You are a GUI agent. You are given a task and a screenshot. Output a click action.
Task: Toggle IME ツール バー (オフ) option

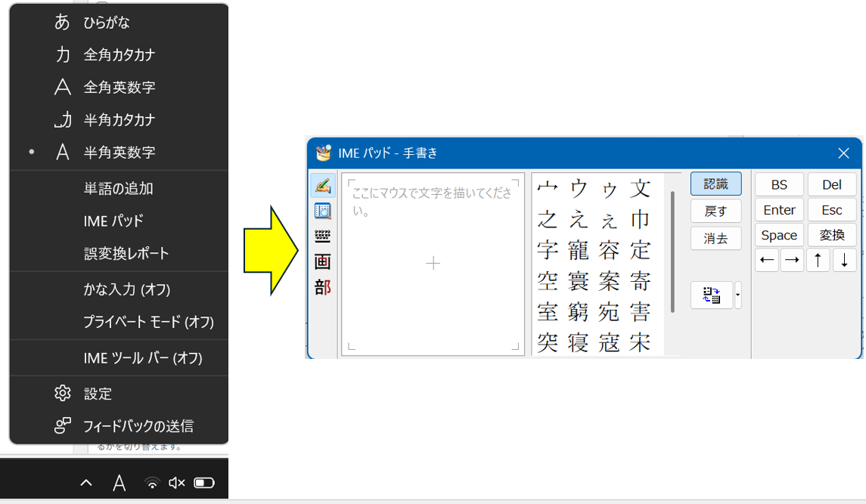coord(142,358)
